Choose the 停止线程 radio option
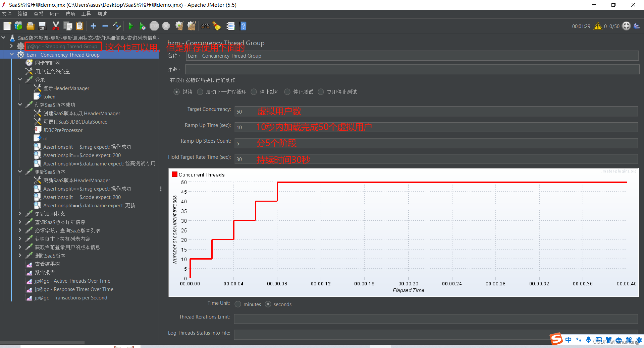The height and width of the screenshot is (348, 644). point(254,92)
